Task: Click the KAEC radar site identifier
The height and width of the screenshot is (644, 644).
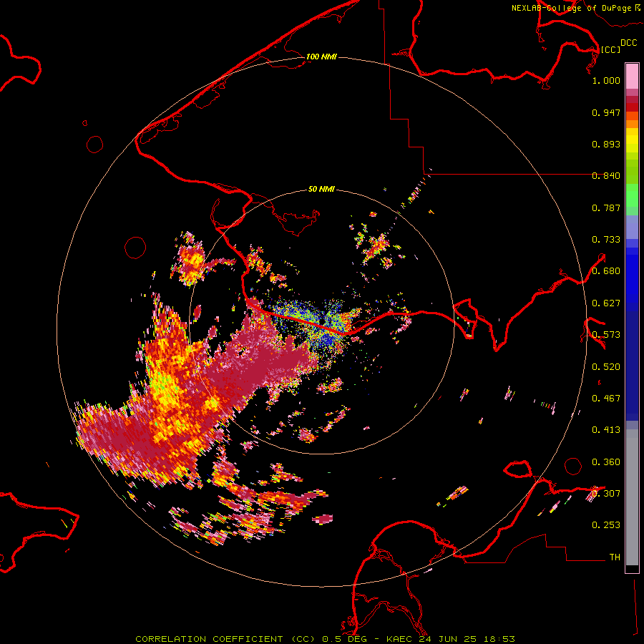Action: tap(401, 639)
